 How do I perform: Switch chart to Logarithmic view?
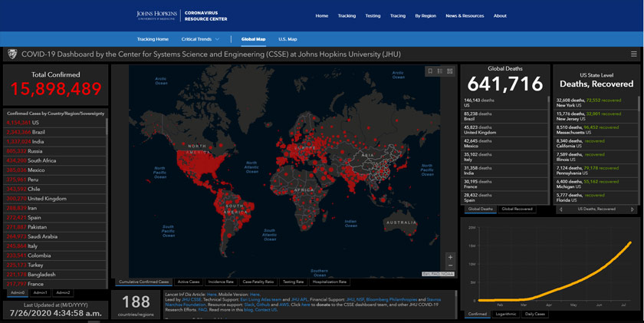pos(504,314)
